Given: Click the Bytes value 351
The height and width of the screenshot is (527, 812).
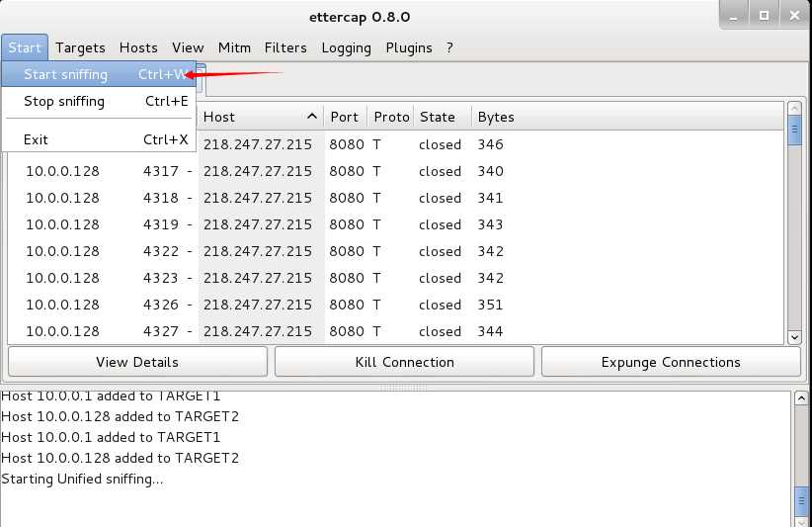Looking at the screenshot, I should pos(490,305).
